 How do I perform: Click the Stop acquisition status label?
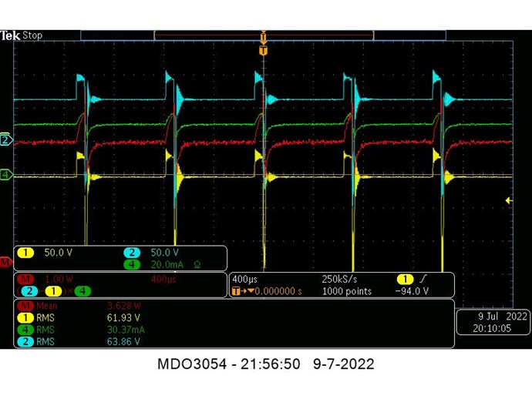coord(33,35)
